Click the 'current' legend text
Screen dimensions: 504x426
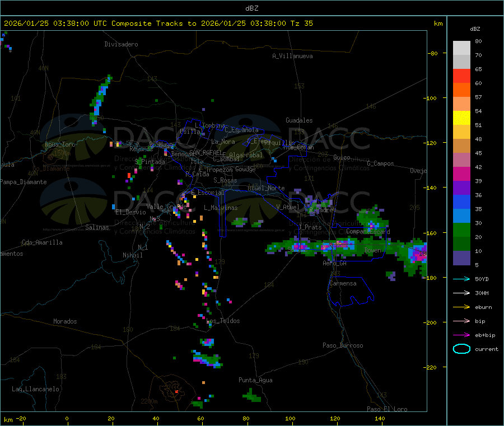click(487, 349)
